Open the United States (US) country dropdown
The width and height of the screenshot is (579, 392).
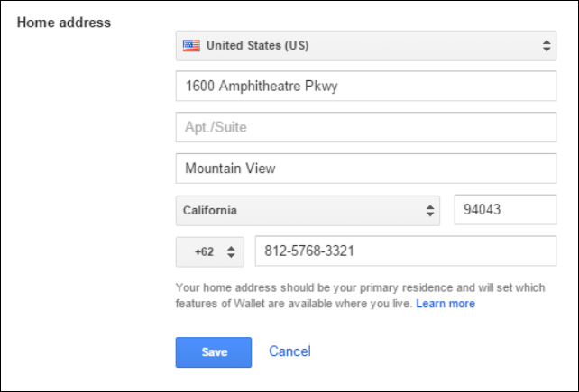pyautogui.click(x=366, y=46)
